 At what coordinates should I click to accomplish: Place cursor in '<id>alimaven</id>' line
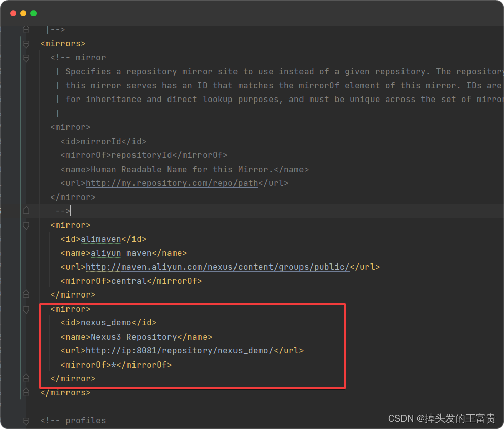pos(104,239)
